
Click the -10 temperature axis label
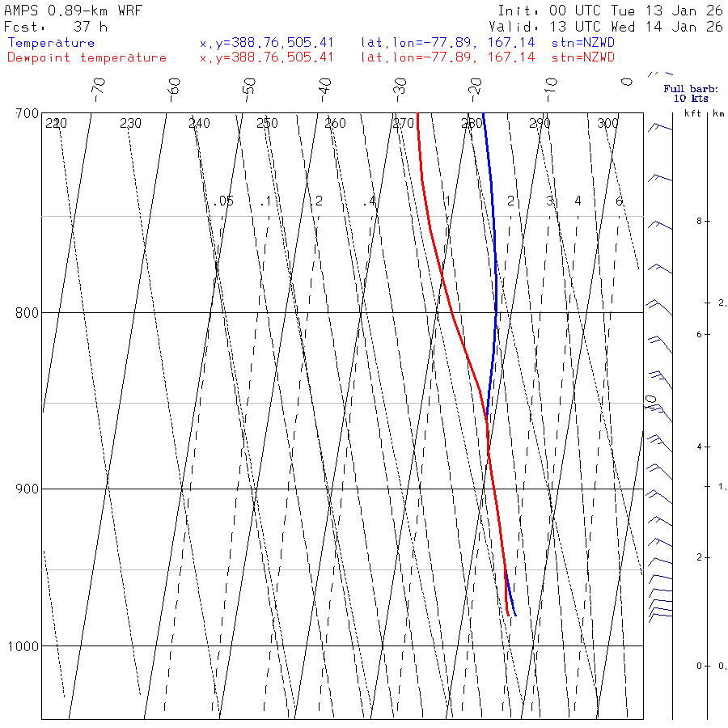[551, 90]
